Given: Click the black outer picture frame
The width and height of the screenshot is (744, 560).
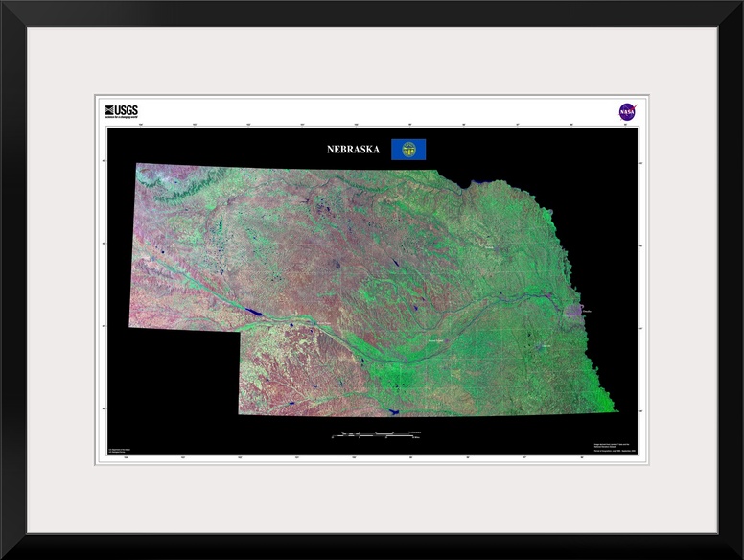Looking at the screenshot, I should 10,288.
